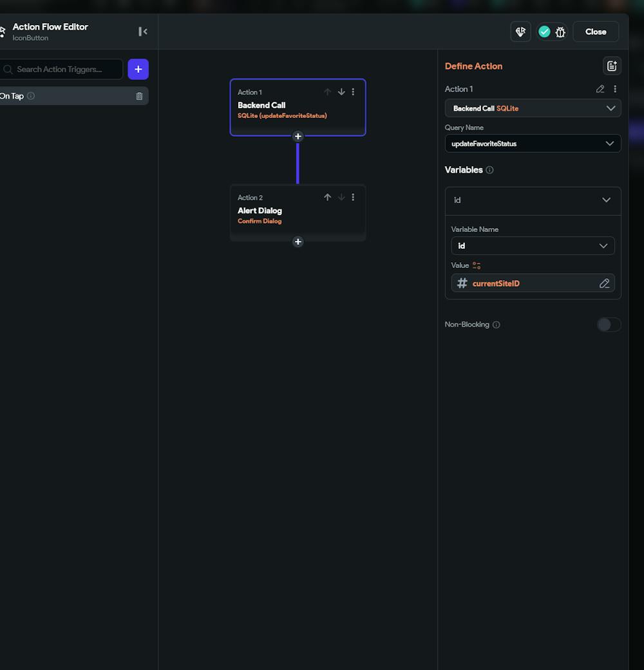Edit the currentSiteID value
Viewport: 644px width, 670px height.
click(604, 283)
